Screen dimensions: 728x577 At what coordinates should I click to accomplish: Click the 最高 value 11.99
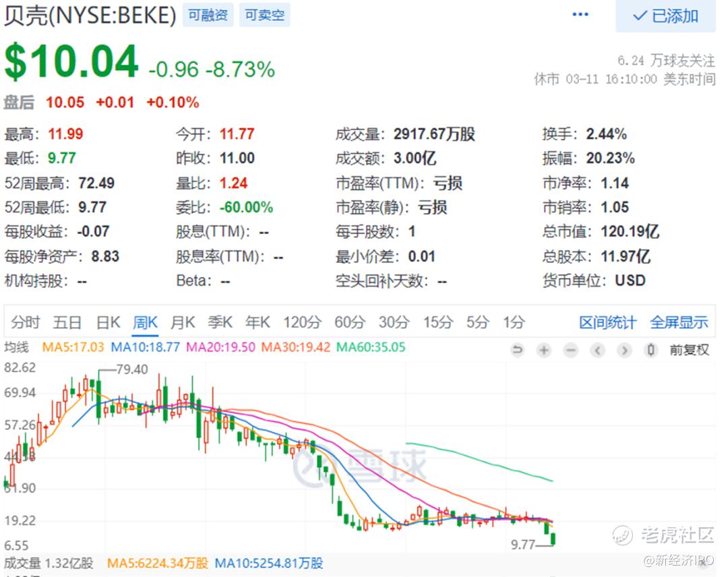point(65,134)
